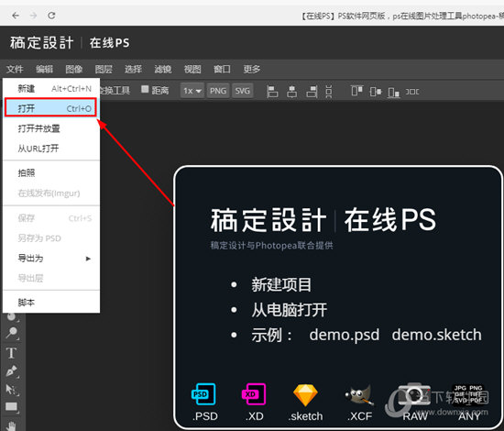Open the 滤镜 menu
Viewport: 504px width, 431px height.
tap(163, 69)
